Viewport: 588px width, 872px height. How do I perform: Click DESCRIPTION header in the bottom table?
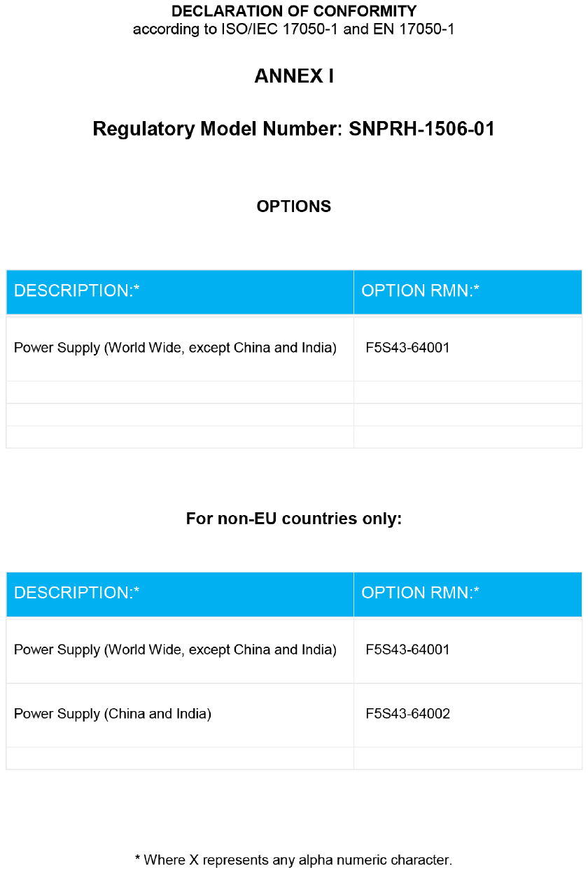tap(77, 593)
